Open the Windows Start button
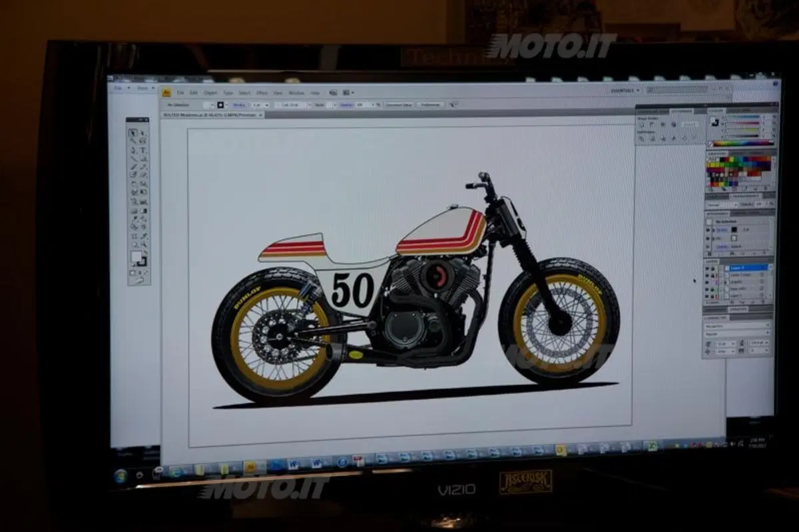The height and width of the screenshot is (532, 799). [x=121, y=475]
